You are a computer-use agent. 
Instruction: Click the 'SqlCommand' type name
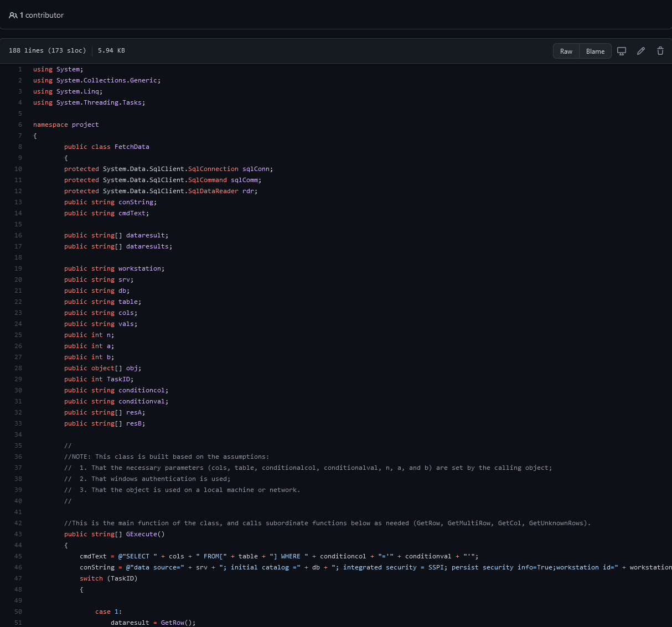pyautogui.click(x=208, y=180)
